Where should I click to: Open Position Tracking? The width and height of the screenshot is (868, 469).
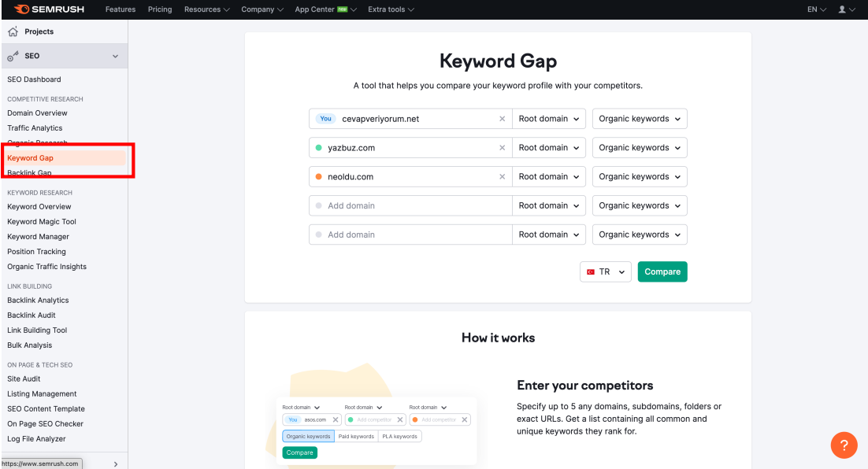pos(36,252)
